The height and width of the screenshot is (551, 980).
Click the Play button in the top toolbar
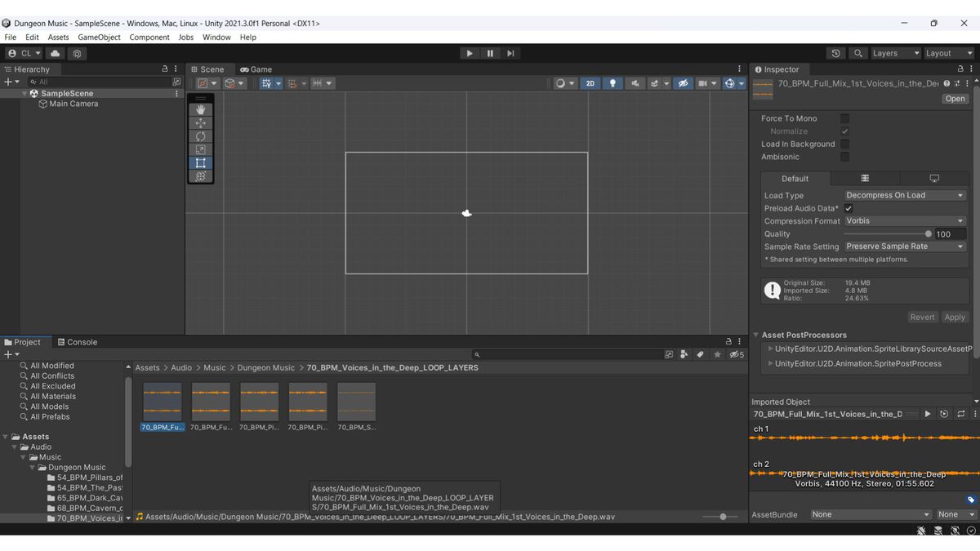pyautogui.click(x=469, y=53)
